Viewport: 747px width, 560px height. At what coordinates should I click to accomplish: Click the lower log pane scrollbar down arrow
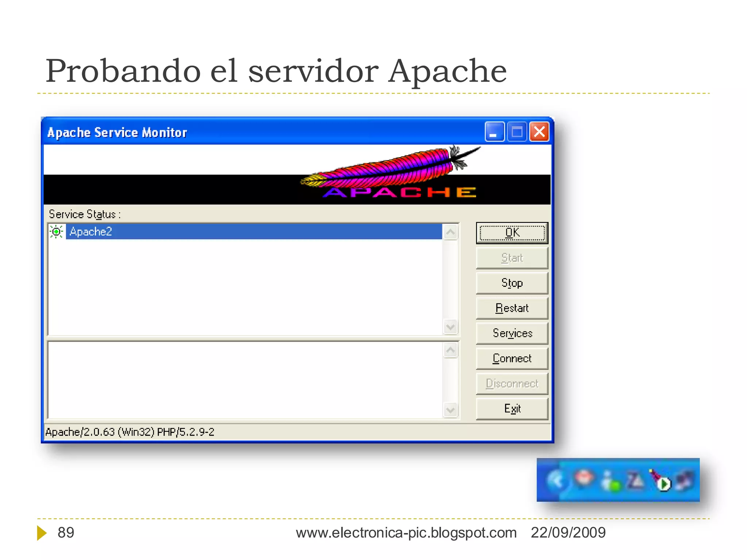coord(451,410)
